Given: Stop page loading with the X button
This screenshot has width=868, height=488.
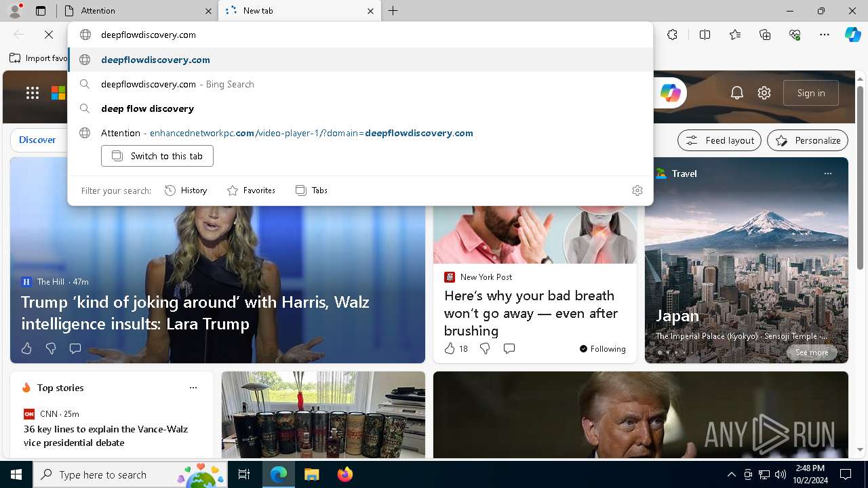Looking at the screenshot, I should pyautogui.click(x=49, y=35).
